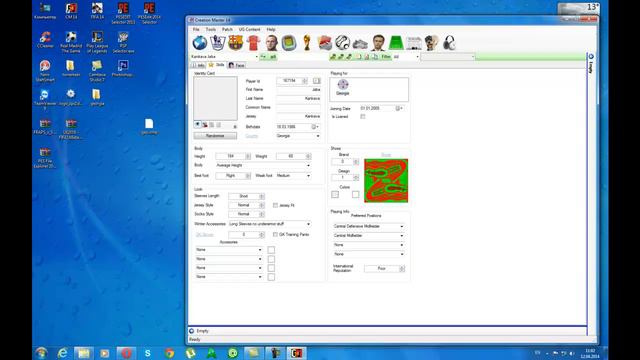Click the International Reputation stepper arrows
The height and width of the screenshot is (360, 640).
tap(402, 269)
